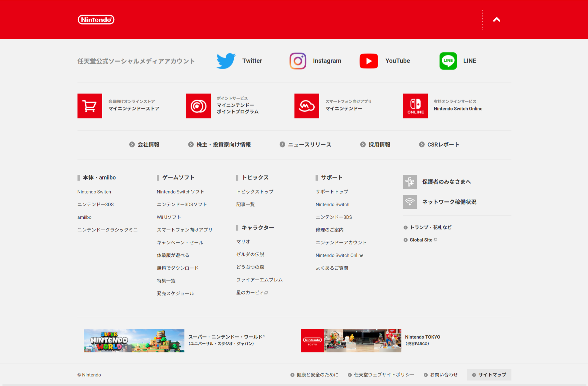Viewport: 588px width, 386px height.
Task: Click external link icon after 星のカービィ
Action: tap(266, 293)
